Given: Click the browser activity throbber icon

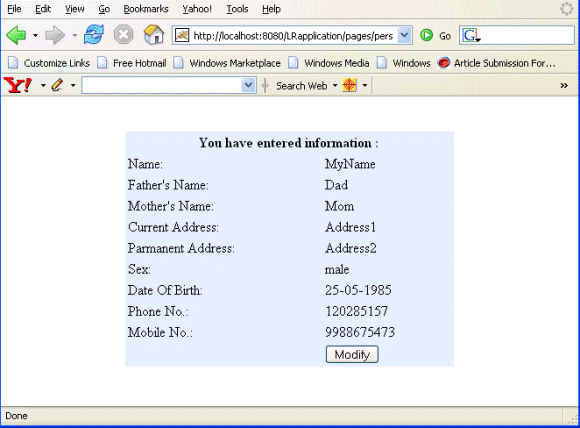Looking at the screenshot, I should [x=566, y=9].
